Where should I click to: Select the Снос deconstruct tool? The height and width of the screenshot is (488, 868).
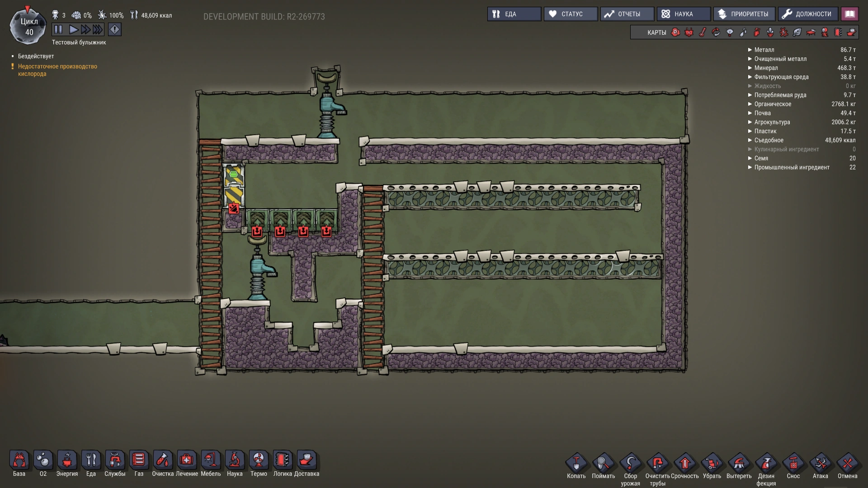[793, 464]
